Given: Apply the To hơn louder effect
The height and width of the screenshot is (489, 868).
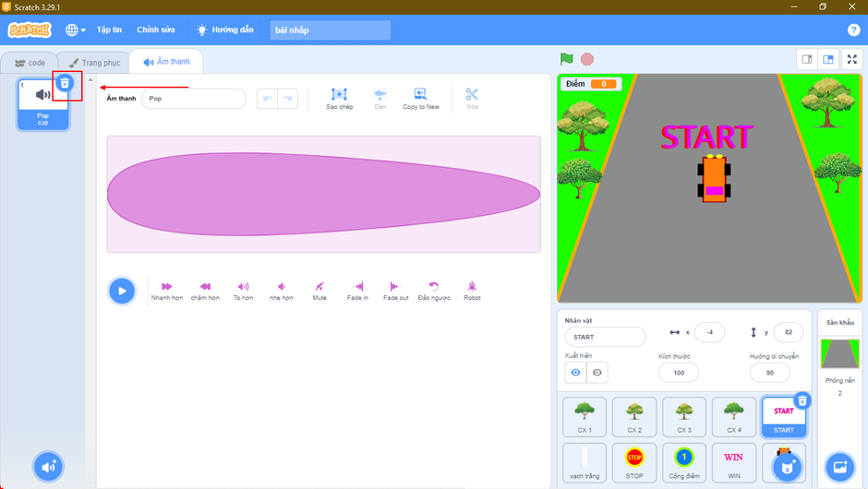Looking at the screenshot, I should click(x=243, y=291).
